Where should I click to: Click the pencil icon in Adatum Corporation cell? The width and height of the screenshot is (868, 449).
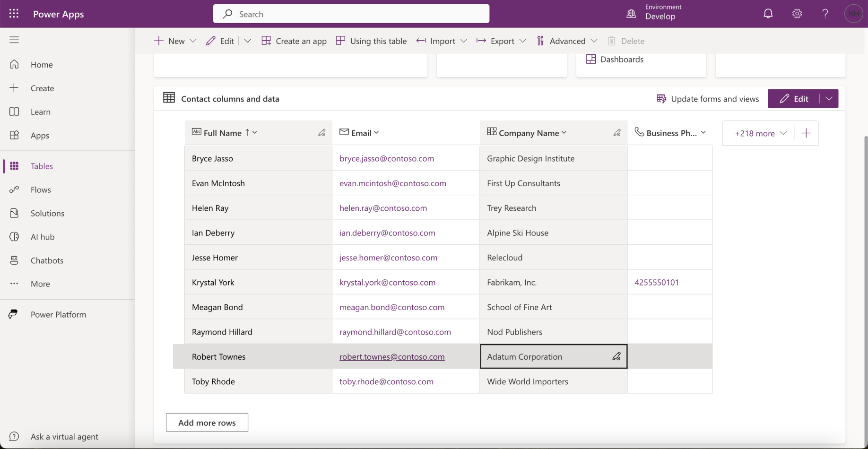click(616, 357)
